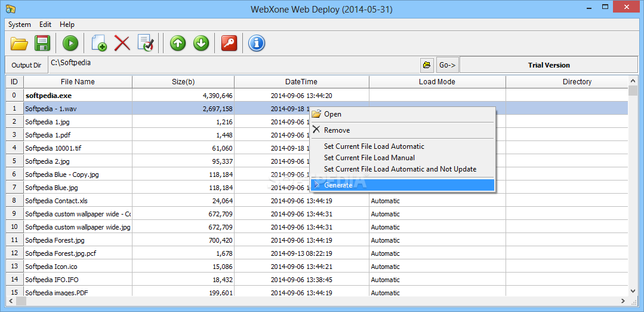This screenshot has height=312, width=644.
Task: Click the red key toolbar icon
Action: coord(229,43)
